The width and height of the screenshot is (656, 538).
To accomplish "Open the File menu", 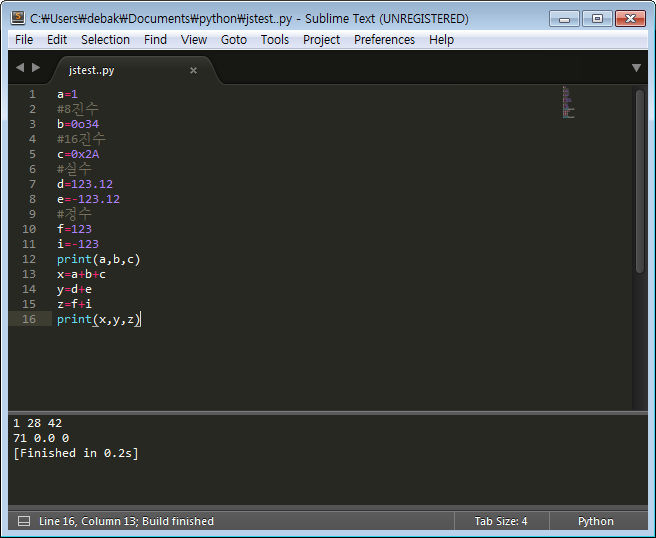I will pos(24,40).
